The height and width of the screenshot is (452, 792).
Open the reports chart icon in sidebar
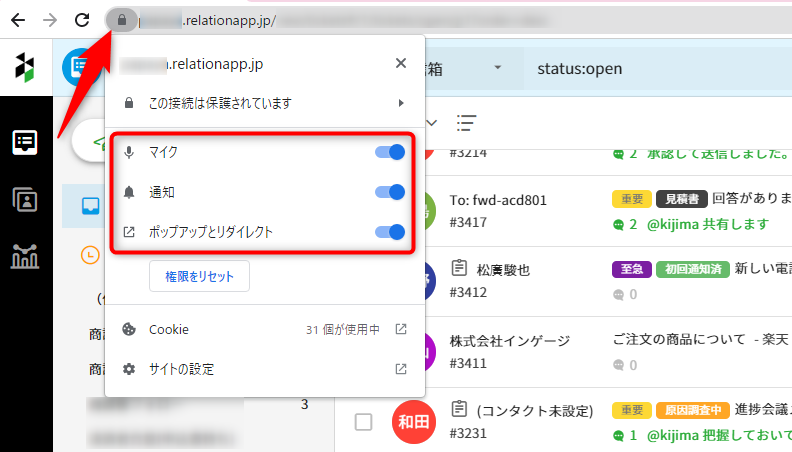click(x=25, y=256)
